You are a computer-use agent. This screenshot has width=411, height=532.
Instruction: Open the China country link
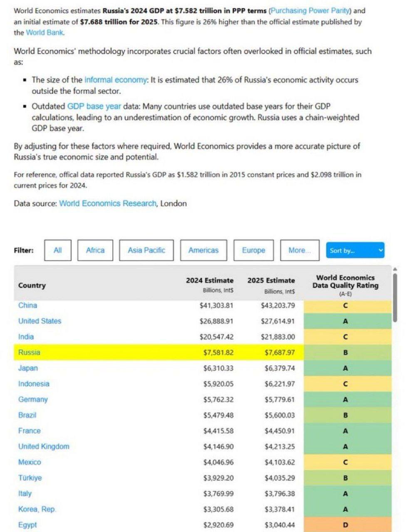tap(27, 305)
